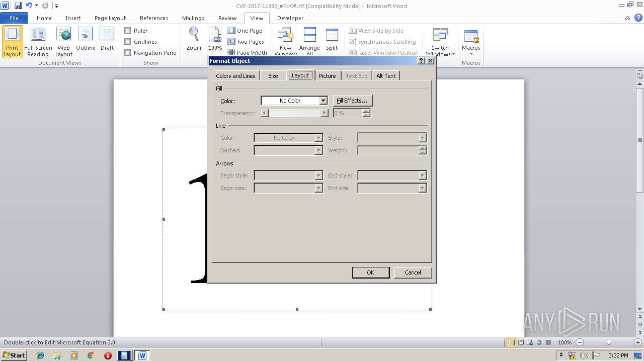This screenshot has width=644, height=362.
Task: Cancel the Format Object dialog
Action: 413,273
